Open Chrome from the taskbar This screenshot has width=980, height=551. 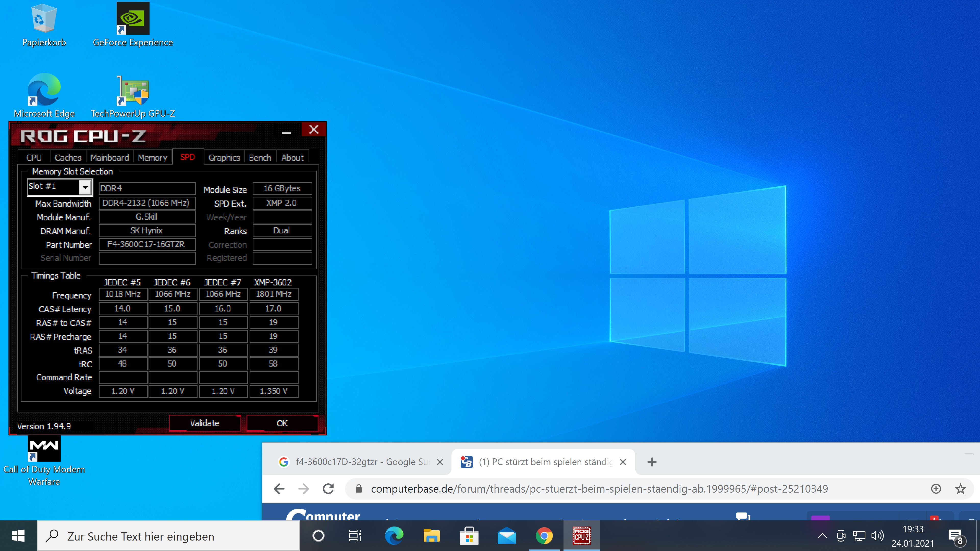[x=544, y=536]
